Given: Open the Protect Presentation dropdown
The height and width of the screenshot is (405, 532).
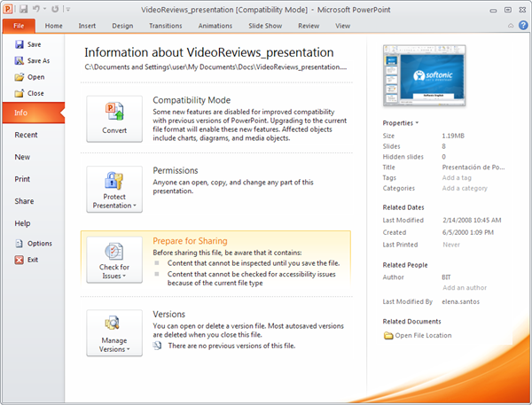Looking at the screenshot, I should pyautogui.click(x=114, y=189).
